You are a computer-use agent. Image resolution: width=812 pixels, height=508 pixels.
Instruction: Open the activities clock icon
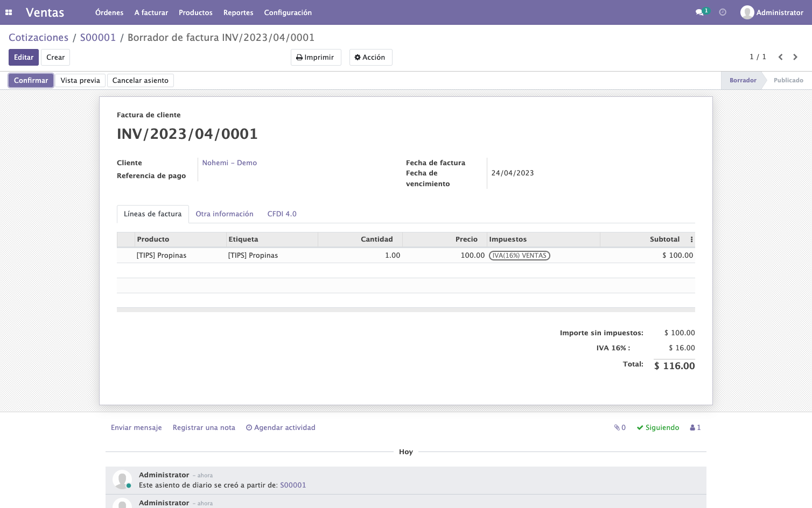(723, 12)
